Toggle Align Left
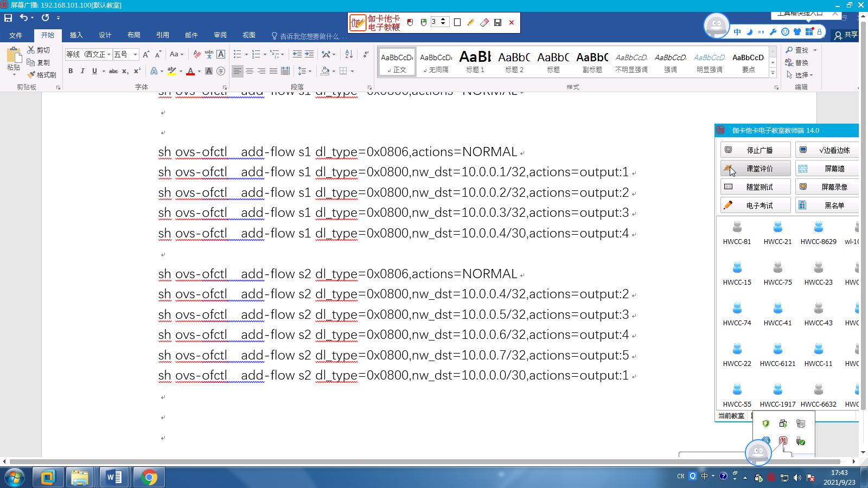Image resolution: width=868 pixels, height=488 pixels. 238,71
